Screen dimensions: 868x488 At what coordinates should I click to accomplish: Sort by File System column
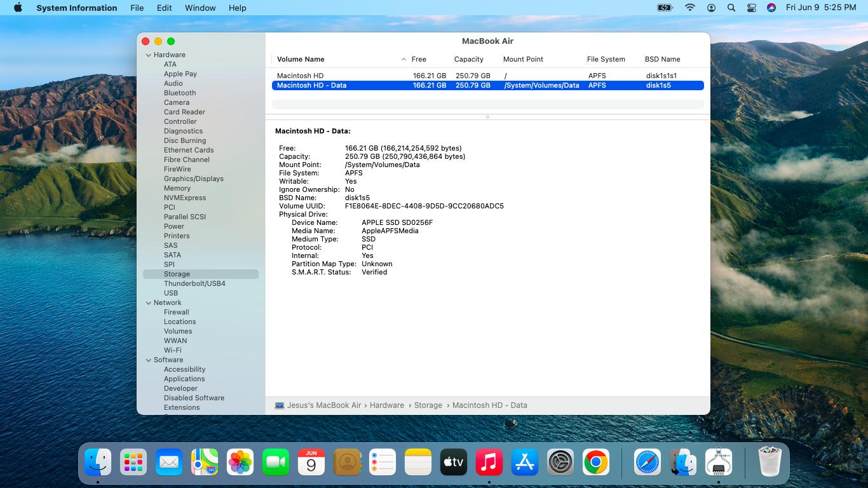tap(606, 59)
